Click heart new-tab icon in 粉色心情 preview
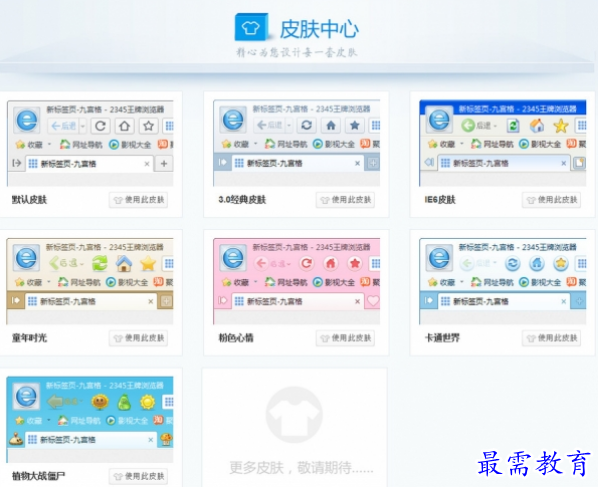Viewport: 599px width, 495px height. [x=373, y=301]
